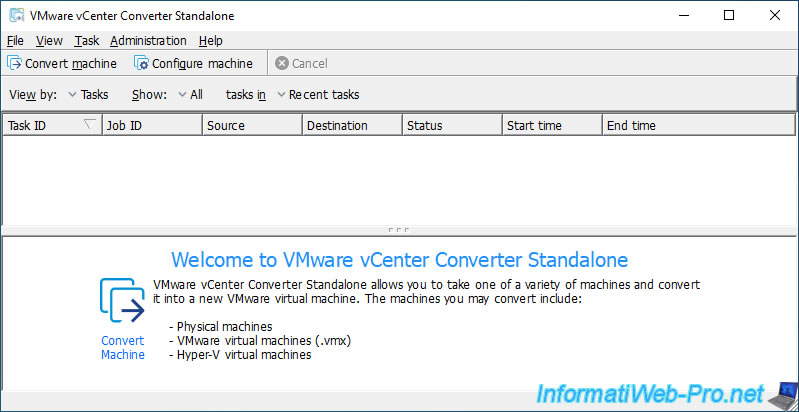Open the Task menu

point(86,40)
